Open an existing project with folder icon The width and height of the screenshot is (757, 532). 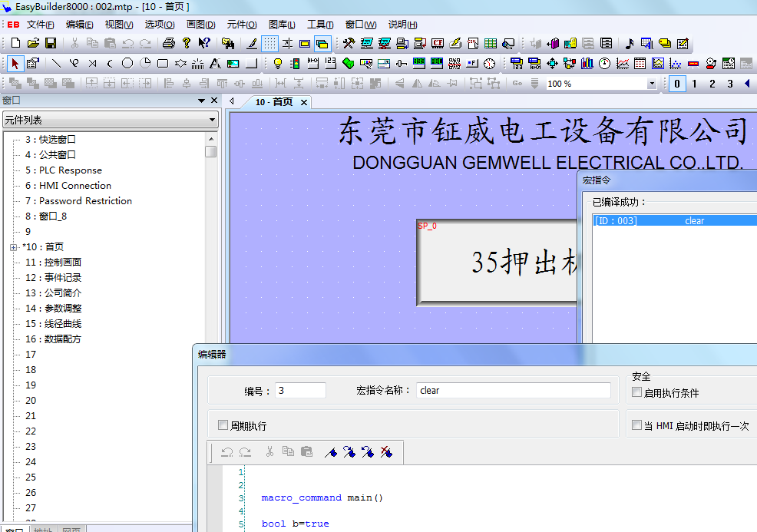click(x=34, y=44)
